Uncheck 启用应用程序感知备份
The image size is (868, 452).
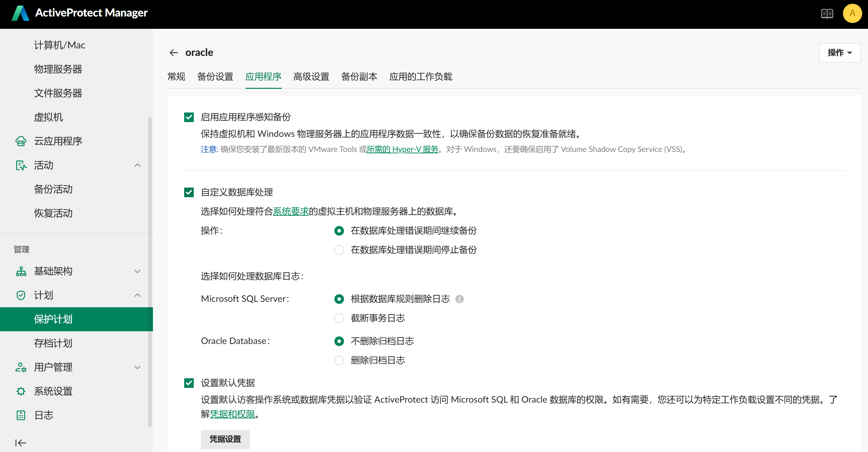pyautogui.click(x=189, y=117)
